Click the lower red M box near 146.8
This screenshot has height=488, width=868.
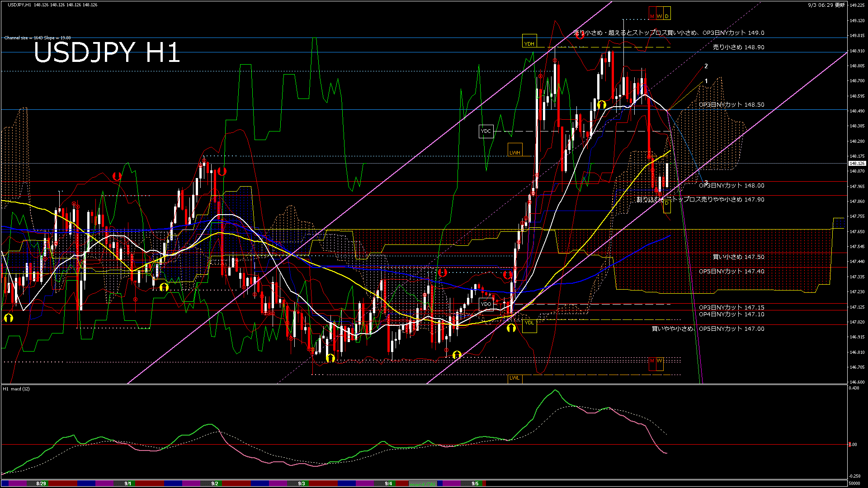pos(652,364)
